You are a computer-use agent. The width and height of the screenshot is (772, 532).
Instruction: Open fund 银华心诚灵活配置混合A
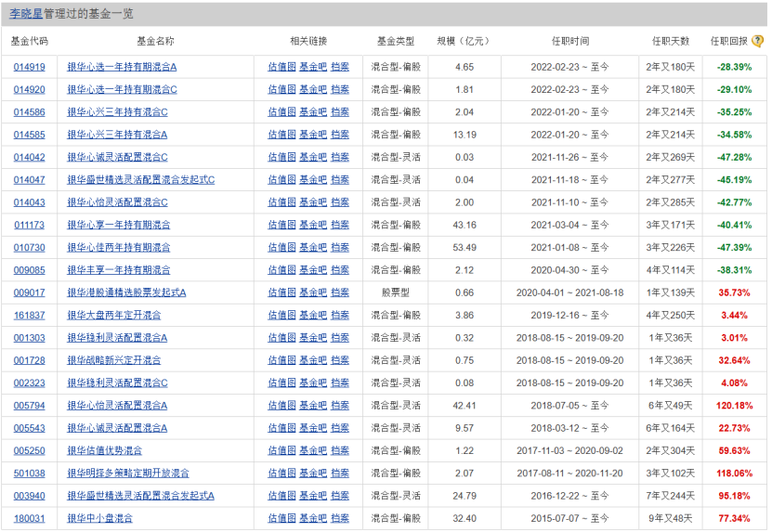pyautogui.click(x=117, y=429)
